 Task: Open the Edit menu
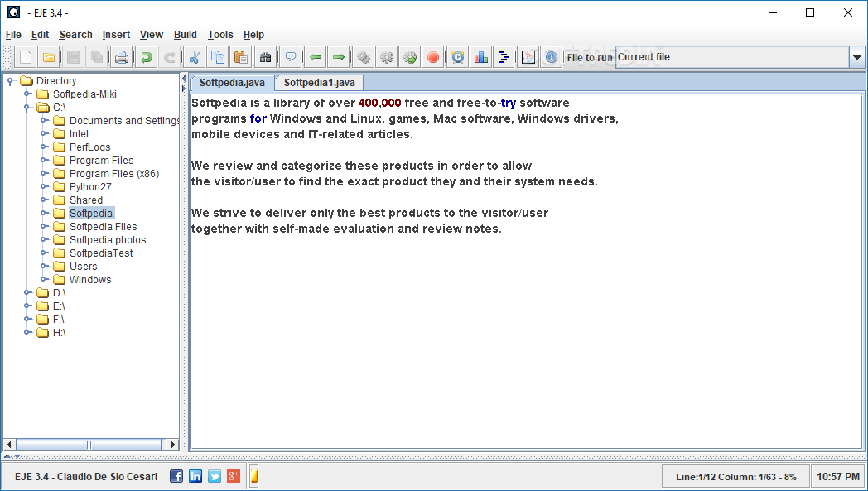(x=40, y=34)
